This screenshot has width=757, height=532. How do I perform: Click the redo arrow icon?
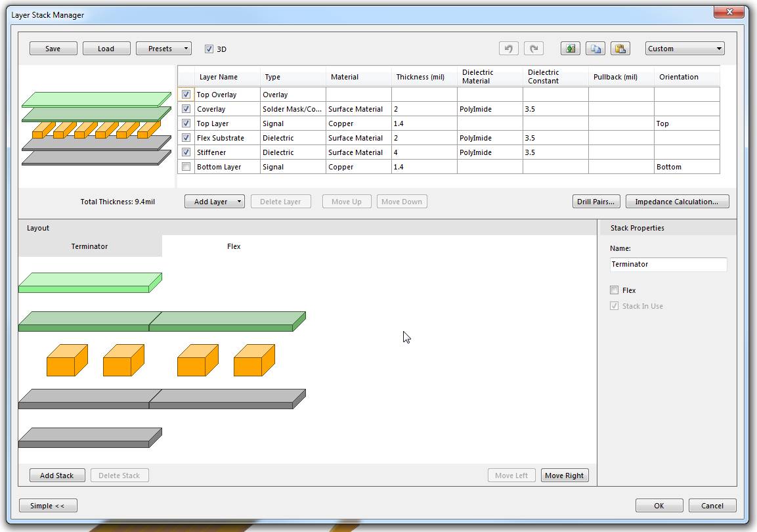(x=534, y=49)
